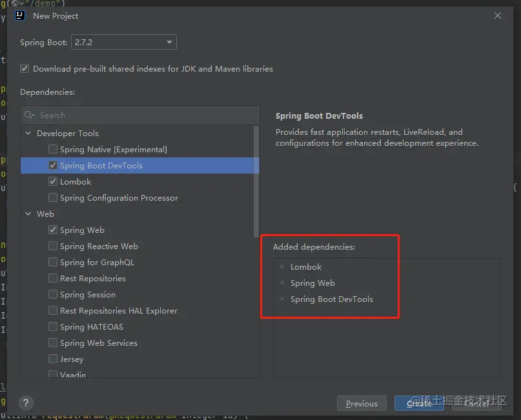Check Spring Configuration Processor

(53, 197)
